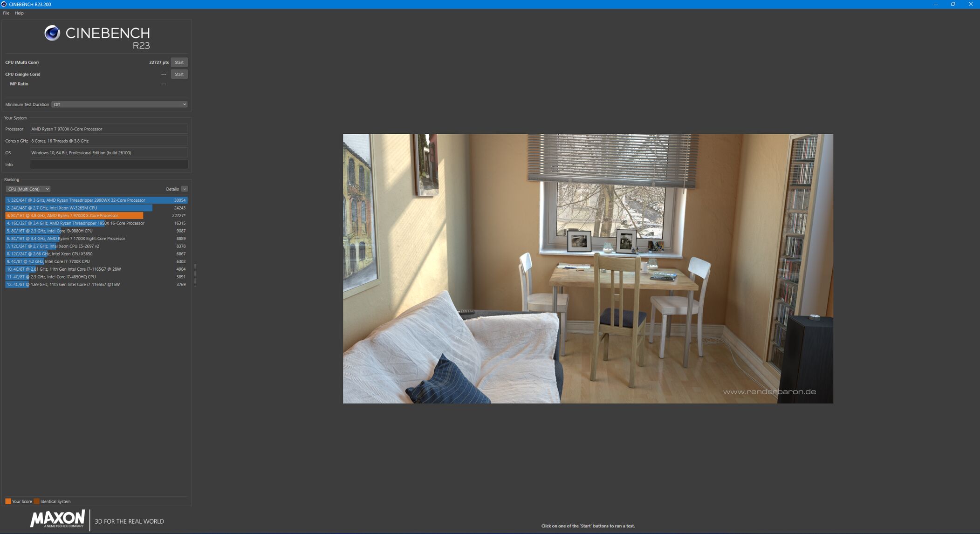
Task: Open the Help menu
Action: [x=19, y=13]
